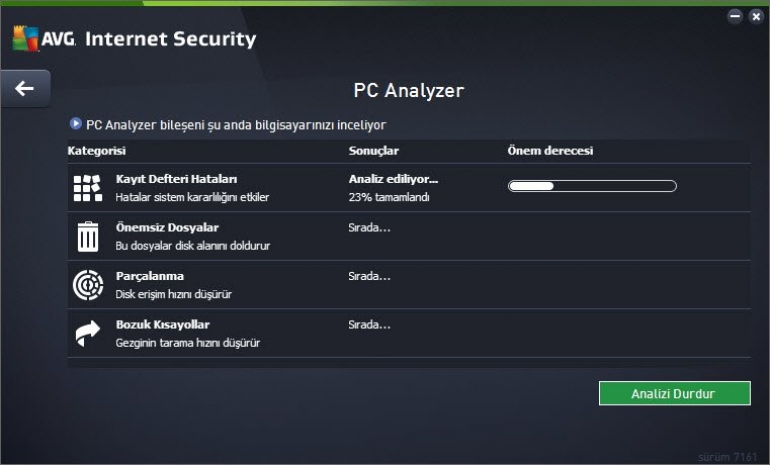
Task: Select the Sonuçlar column header
Action: pos(374,151)
